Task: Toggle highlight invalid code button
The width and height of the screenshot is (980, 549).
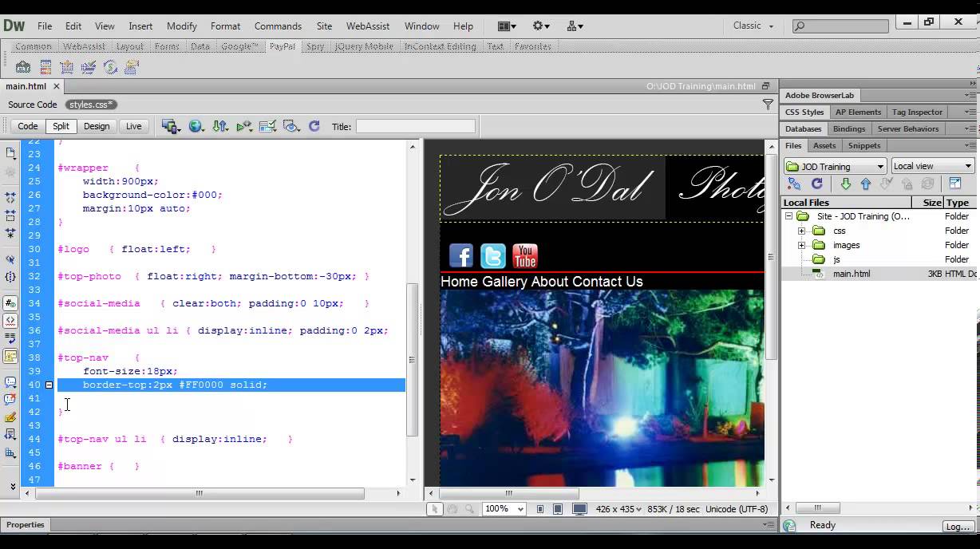Action: point(10,321)
